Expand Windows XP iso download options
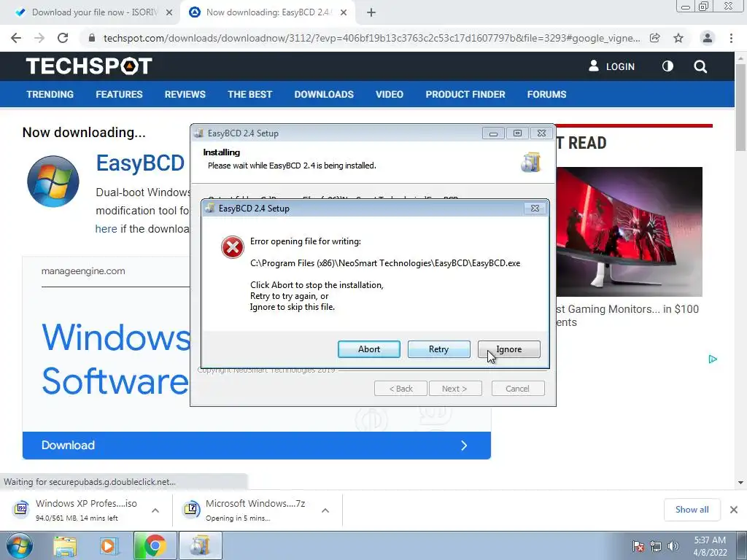The image size is (747, 560). pos(155,510)
